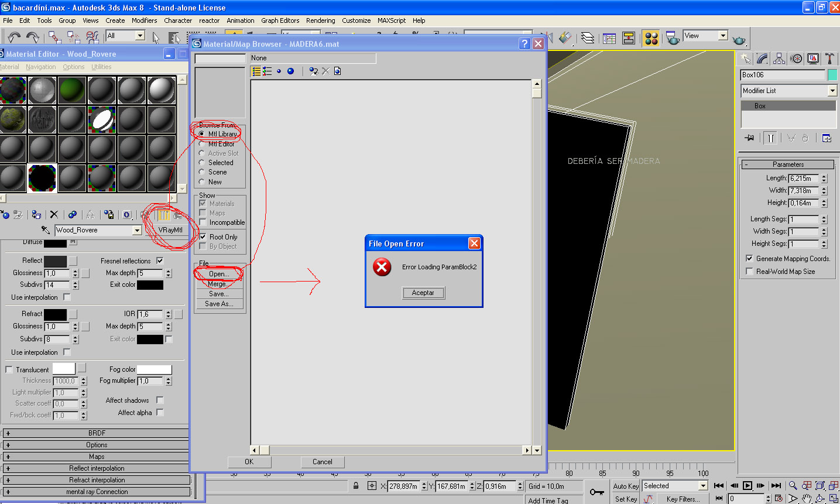Open the Modifiers menu
Image resolution: width=840 pixels, height=504 pixels.
tap(144, 20)
